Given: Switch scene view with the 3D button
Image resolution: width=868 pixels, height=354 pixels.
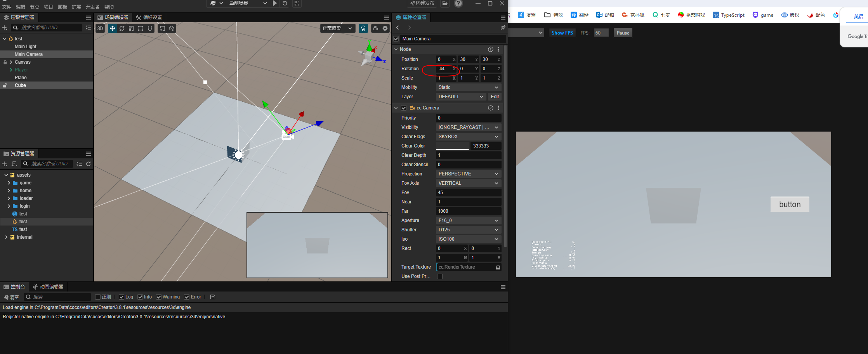Looking at the screenshot, I should tap(100, 28).
